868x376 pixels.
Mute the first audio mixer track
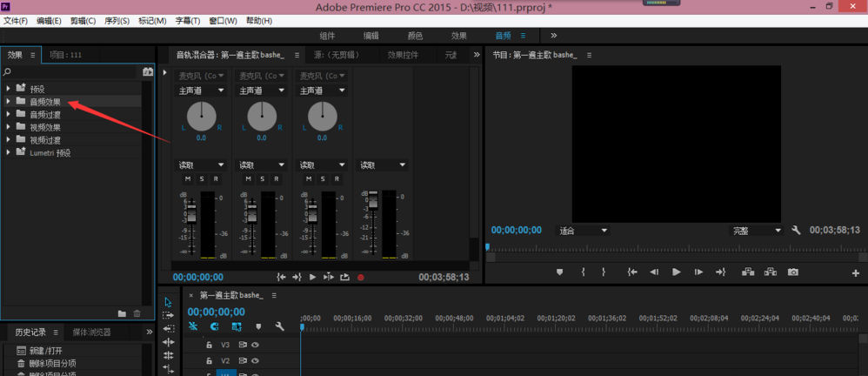point(186,179)
